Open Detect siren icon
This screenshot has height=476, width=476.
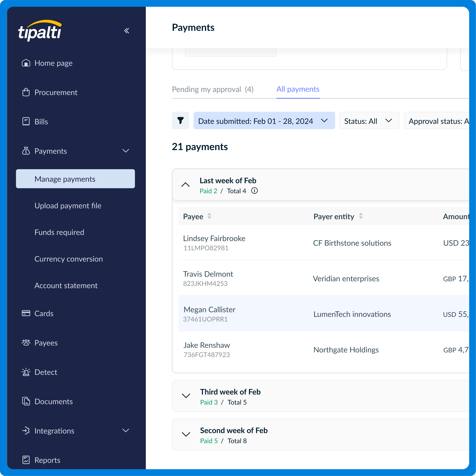pyautogui.click(x=26, y=372)
